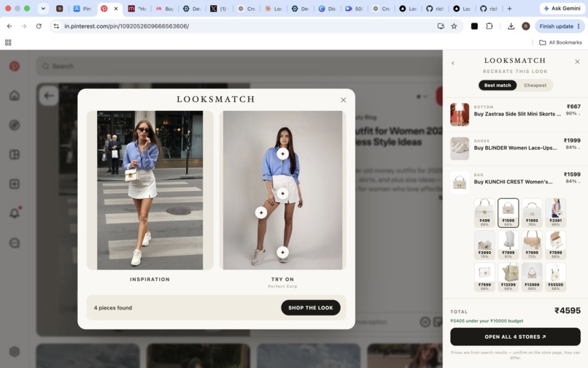Click Pinterest Create plus icon
The image size is (588, 368).
point(15,184)
